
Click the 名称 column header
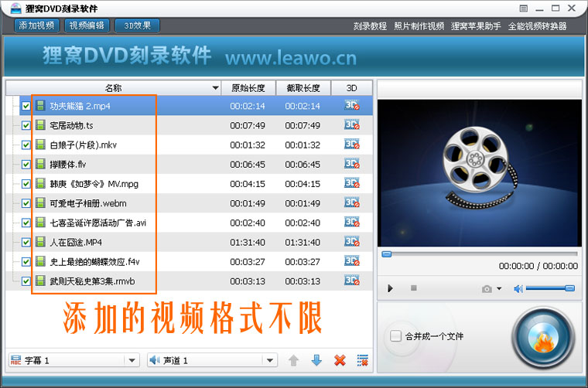pos(113,88)
